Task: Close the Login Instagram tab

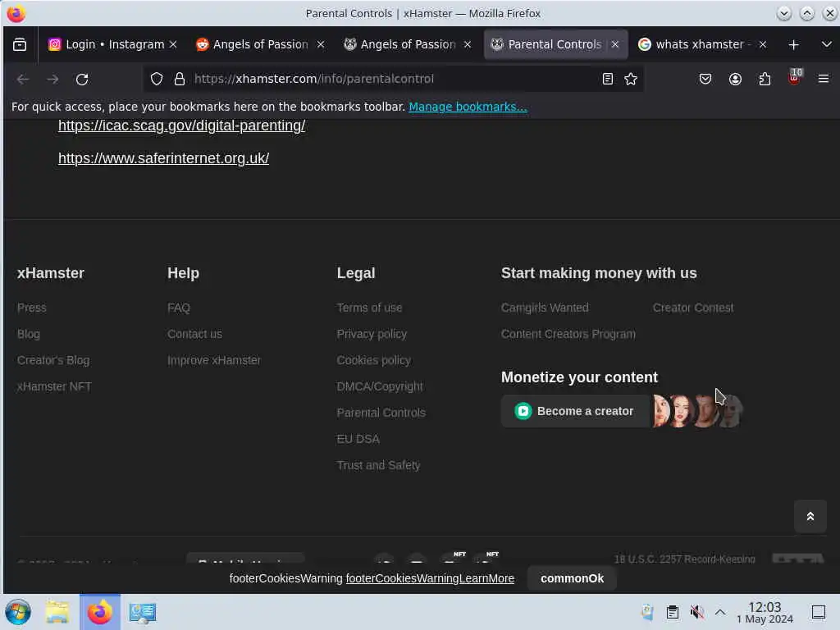Action: [x=173, y=44]
